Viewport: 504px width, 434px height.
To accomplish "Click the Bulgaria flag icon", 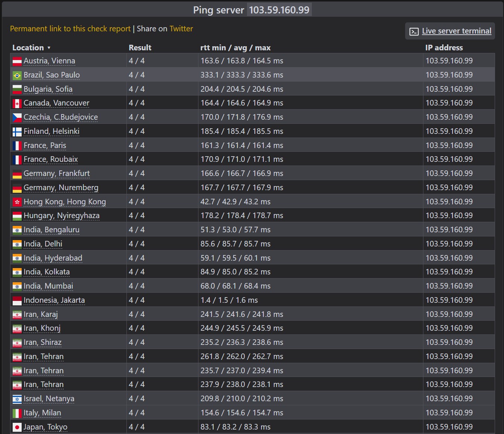I will (x=17, y=89).
